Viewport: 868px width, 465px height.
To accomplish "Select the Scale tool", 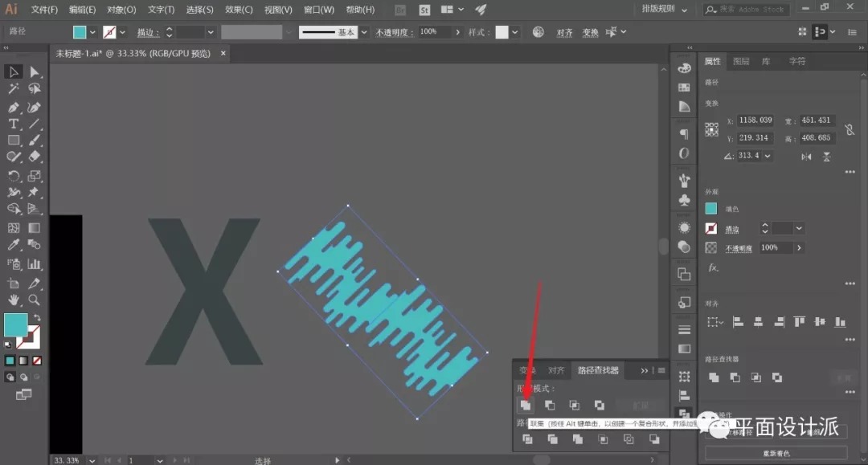I will pyautogui.click(x=35, y=176).
